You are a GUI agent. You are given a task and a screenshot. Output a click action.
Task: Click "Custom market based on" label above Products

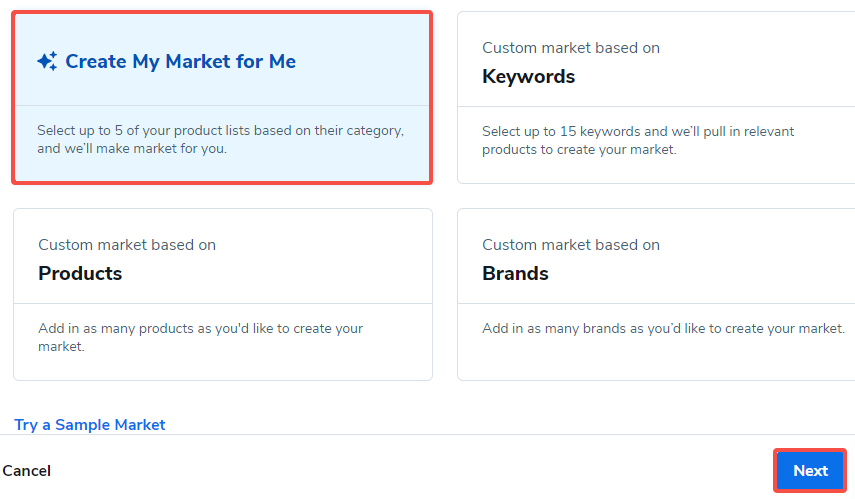[127, 245]
